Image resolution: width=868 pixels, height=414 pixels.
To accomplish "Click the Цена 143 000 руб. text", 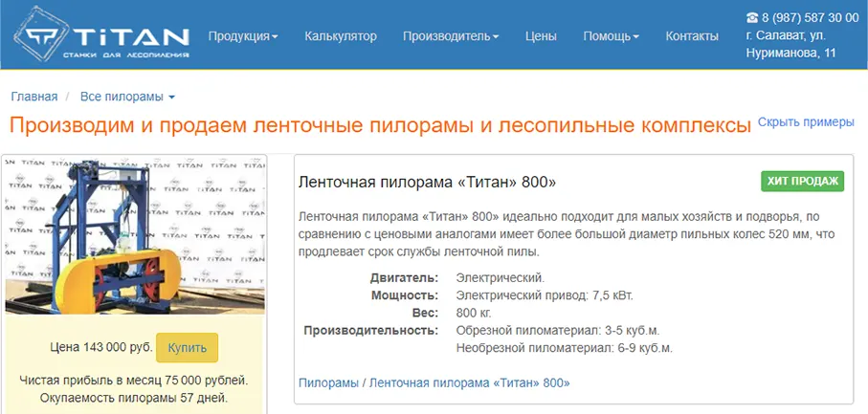I will point(101,348).
